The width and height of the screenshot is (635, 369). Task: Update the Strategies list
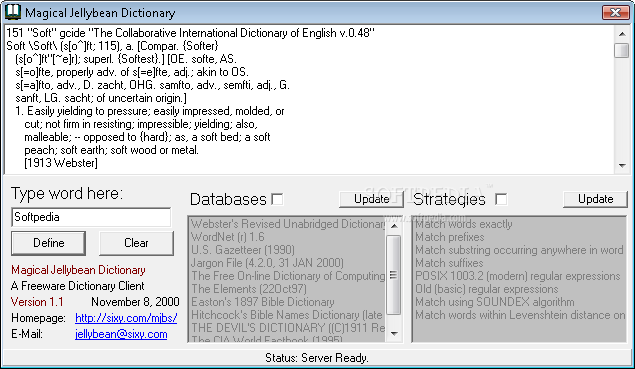595,199
